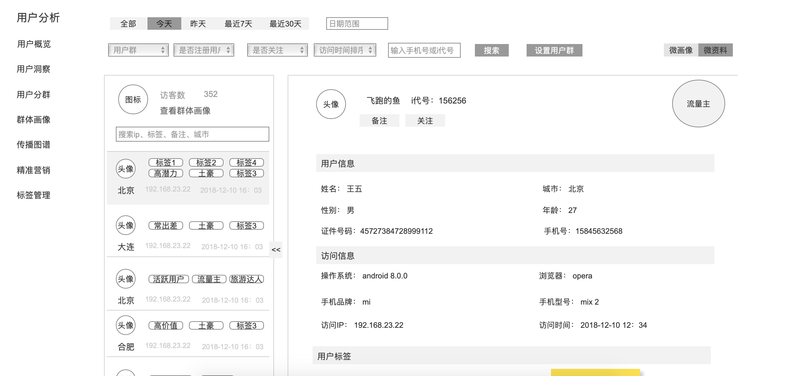
Task: Click the 日期范围 input field
Action: coord(357,23)
